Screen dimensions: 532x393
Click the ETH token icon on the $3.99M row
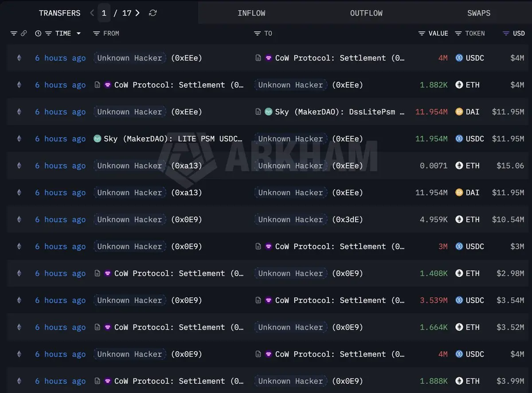click(x=459, y=381)
